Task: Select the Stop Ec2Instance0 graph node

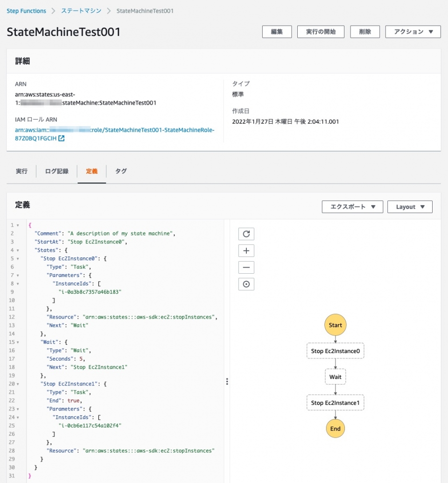Action: point(335,351)
